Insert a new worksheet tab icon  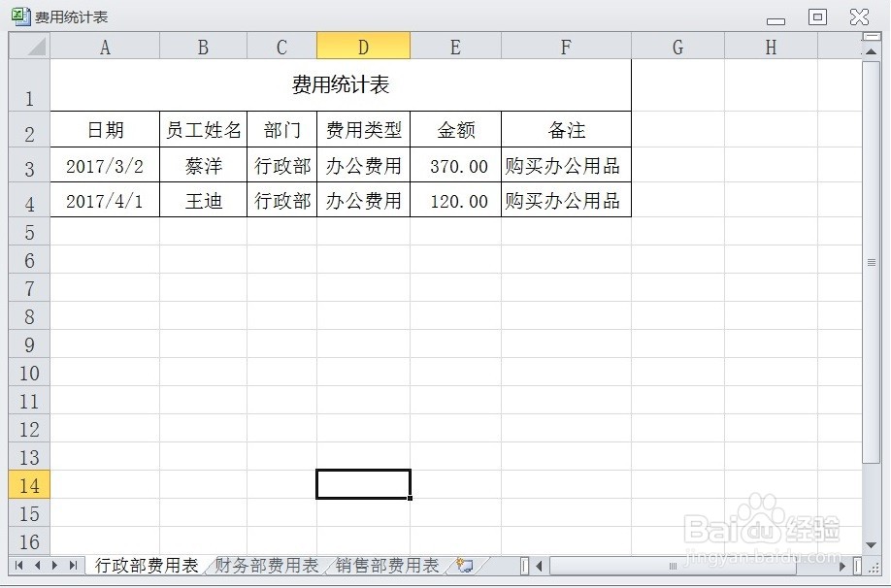[464, 565]
